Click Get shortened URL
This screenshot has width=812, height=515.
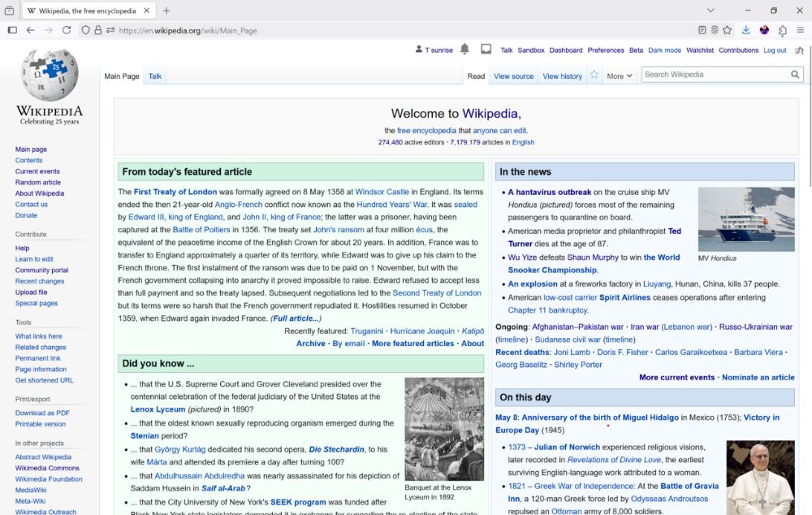click(44, 380)
